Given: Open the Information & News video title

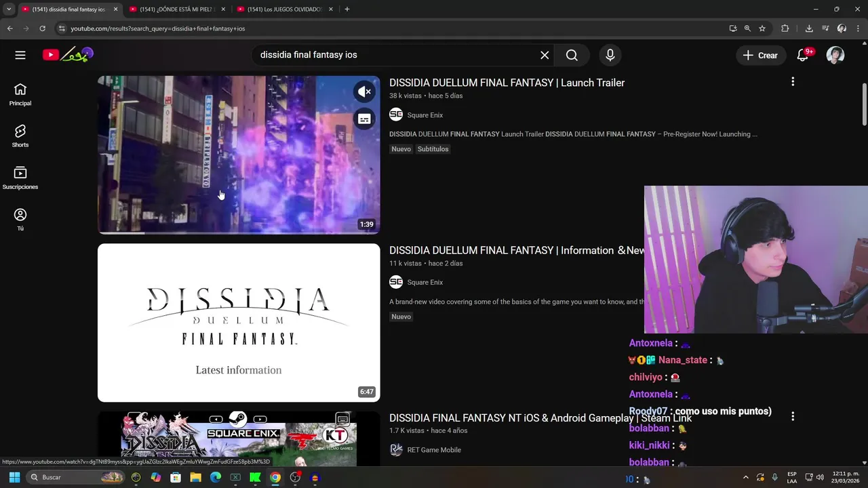Looking at the screenshot, I should click(x=517, y=250).
